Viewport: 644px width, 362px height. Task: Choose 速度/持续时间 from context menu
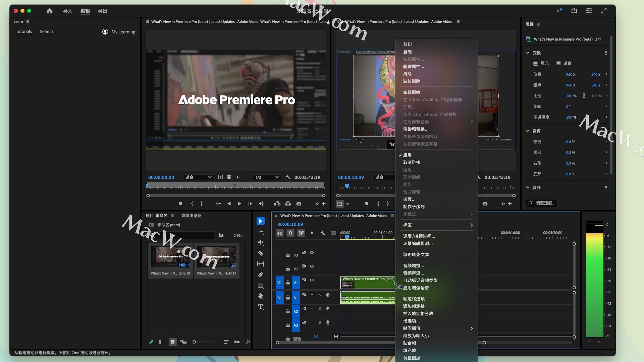(436, 236)
